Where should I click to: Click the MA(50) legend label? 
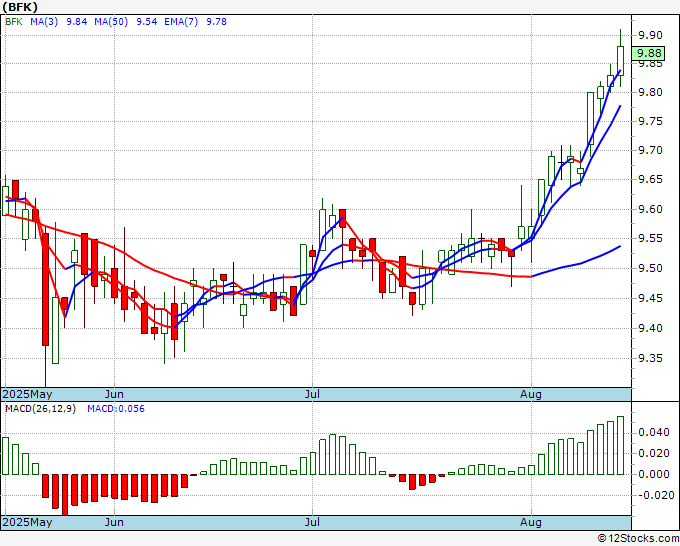click(x=111, y=22)
